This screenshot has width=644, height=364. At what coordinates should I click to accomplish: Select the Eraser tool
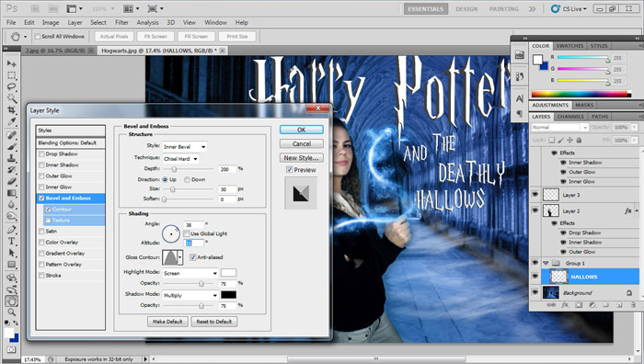(x=11, y=181)
